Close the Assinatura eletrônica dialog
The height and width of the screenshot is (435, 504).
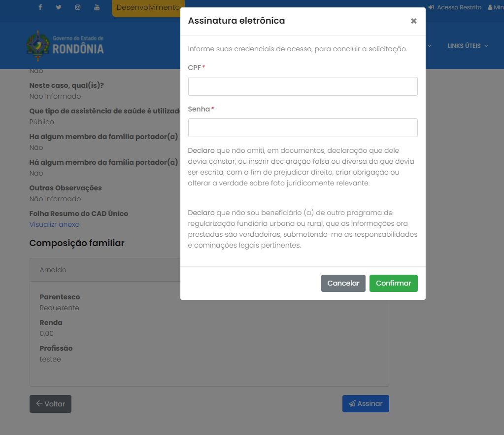pyautogui.click(x=414, y=21)
